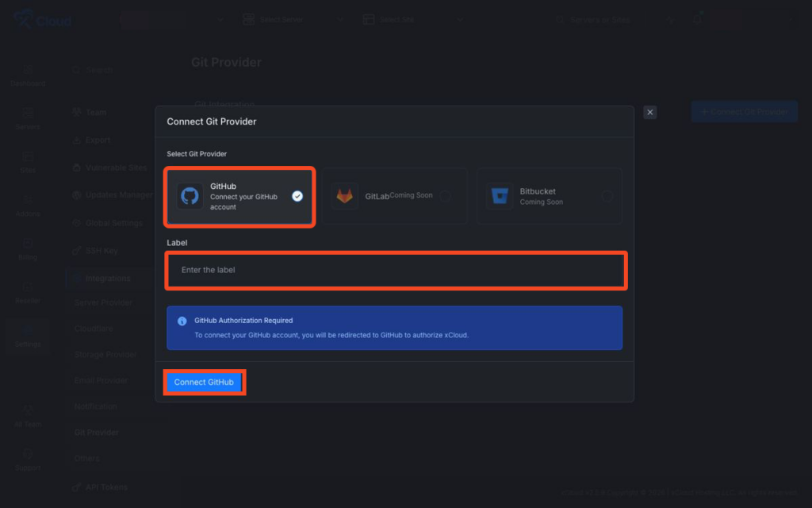This screenshot has width=812, height=508.
Task: Collapse the Integrations section
Action: click(108, 279)
